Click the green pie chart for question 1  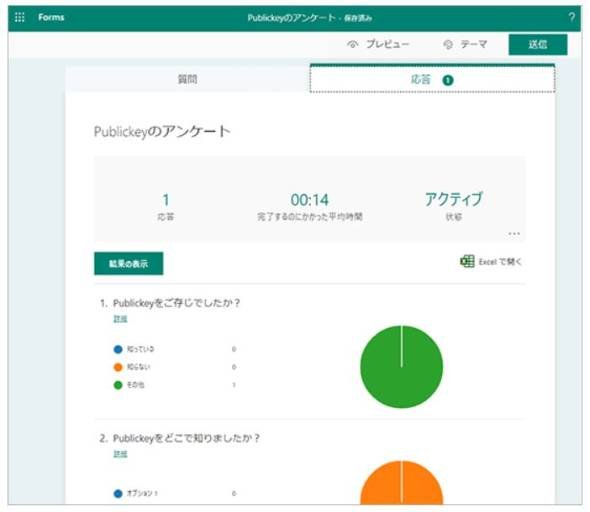pyautogui.click(x=401, y=366)
